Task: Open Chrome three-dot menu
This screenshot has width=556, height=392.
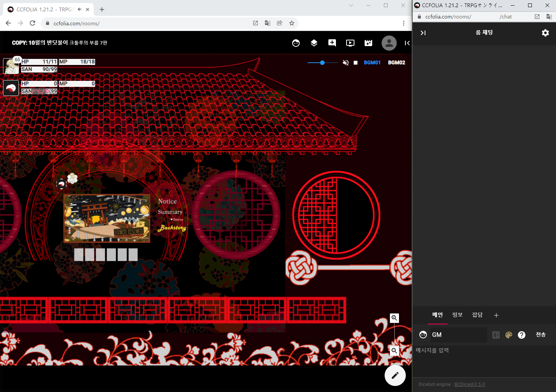Action: pyautogui.click(x=404, y=23)
